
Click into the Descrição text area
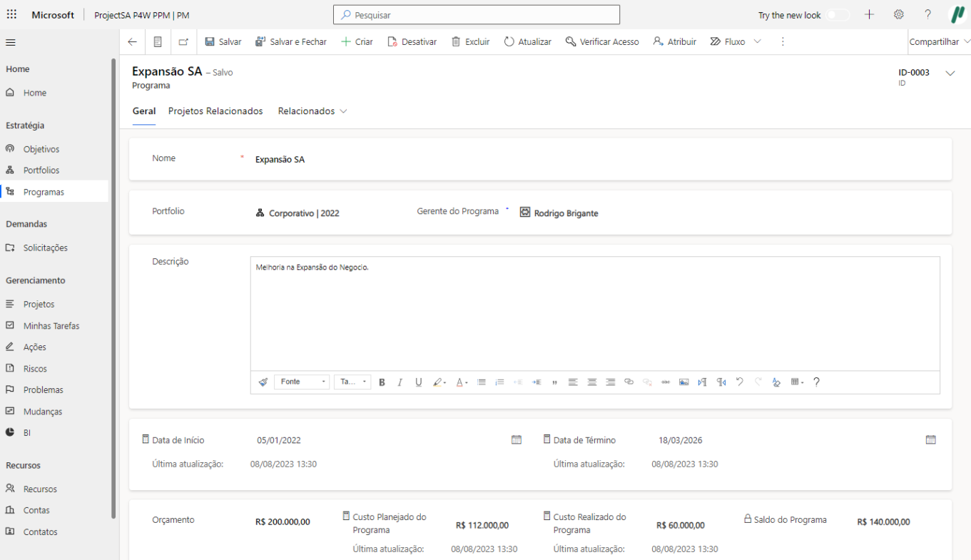click(595, 314)
